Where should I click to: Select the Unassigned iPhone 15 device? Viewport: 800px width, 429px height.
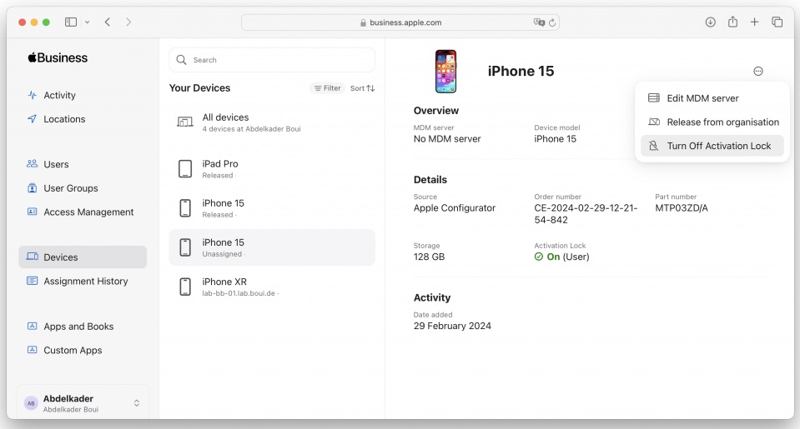272,247
